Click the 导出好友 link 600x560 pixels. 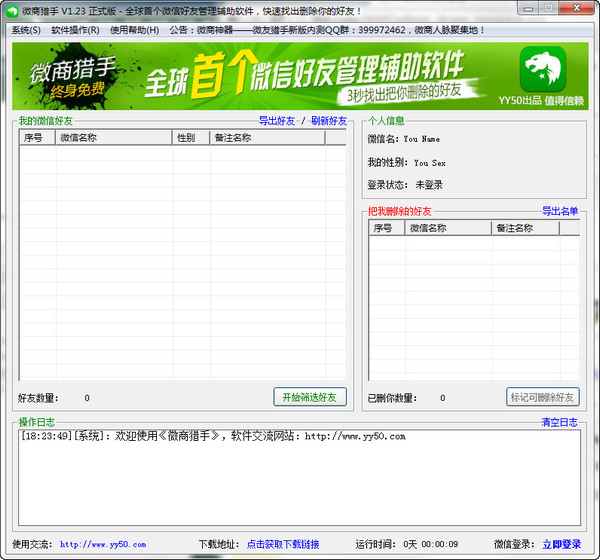(277, 121)
